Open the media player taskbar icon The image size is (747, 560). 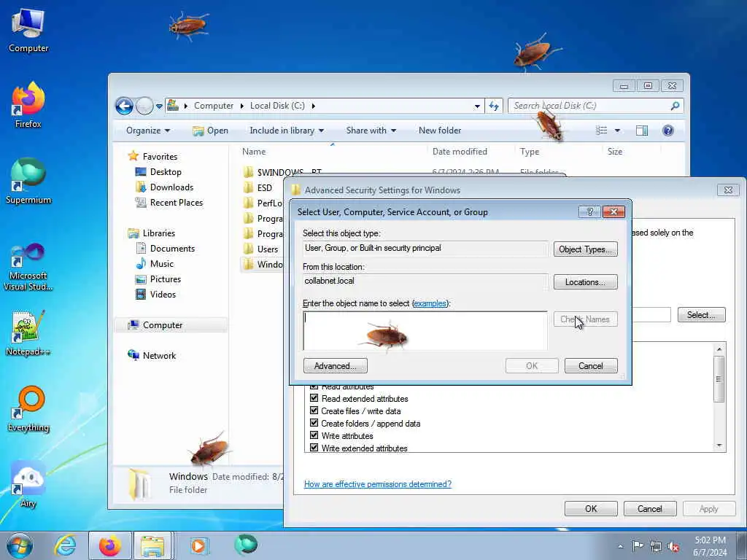tap(198, 545)
